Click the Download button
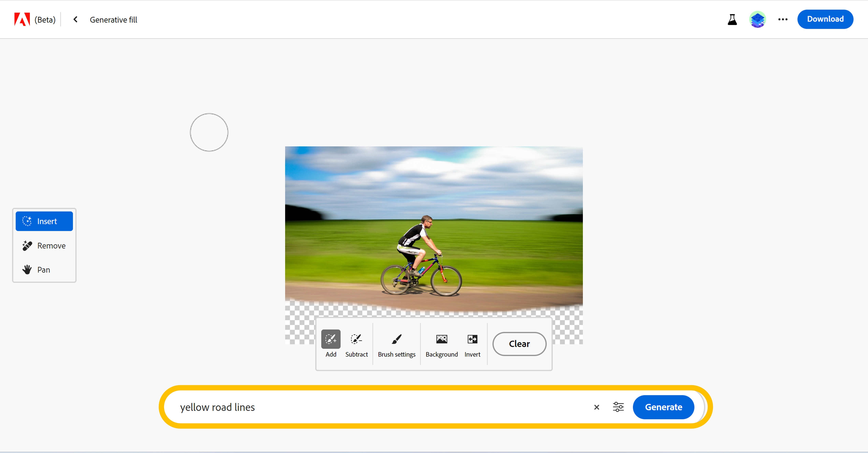868x453 pixels. 825,19
